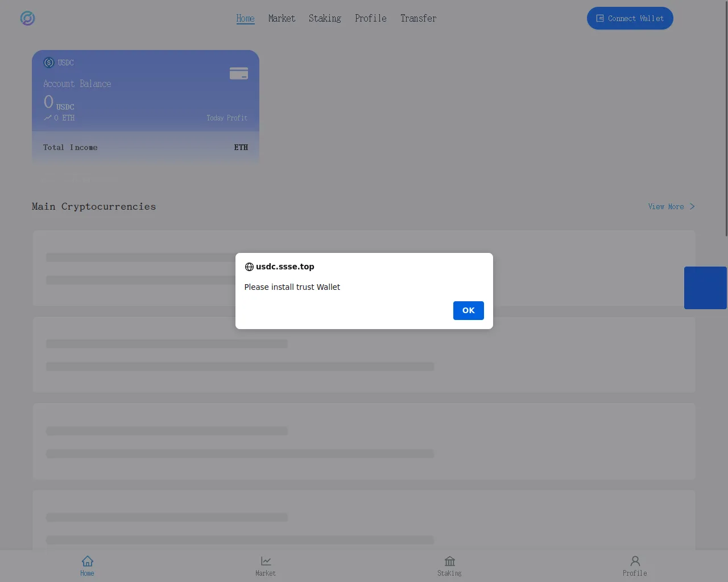Click the trend arrow icon beside 0 ETH
Screen dimensions: 728x582
click(48, 118)
